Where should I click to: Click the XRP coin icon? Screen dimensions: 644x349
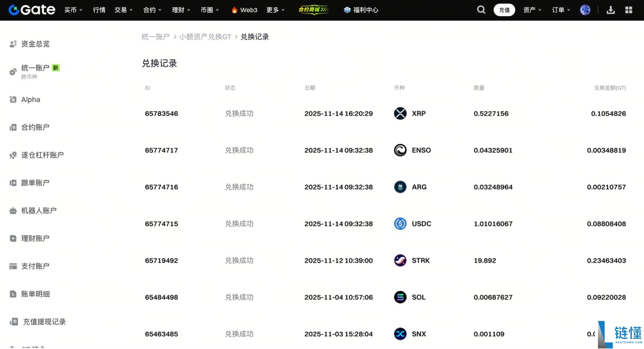pos(400,113)
